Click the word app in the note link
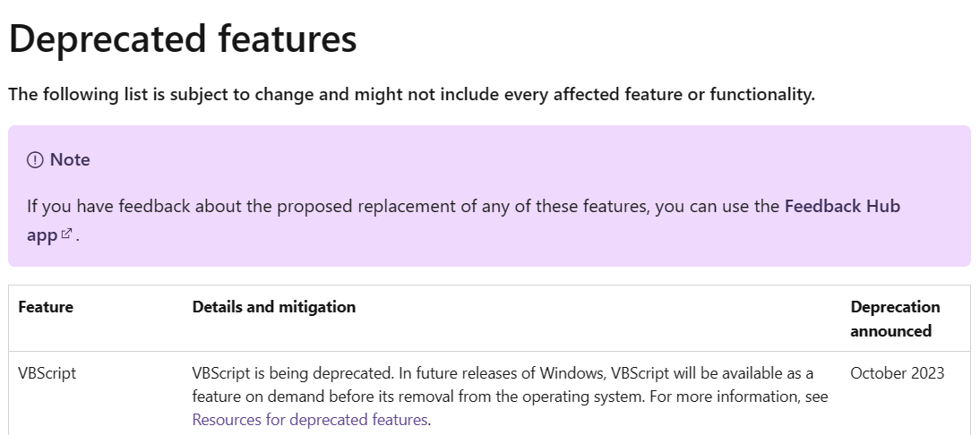This screenshot has width=980, height=435. coord(42,235)
